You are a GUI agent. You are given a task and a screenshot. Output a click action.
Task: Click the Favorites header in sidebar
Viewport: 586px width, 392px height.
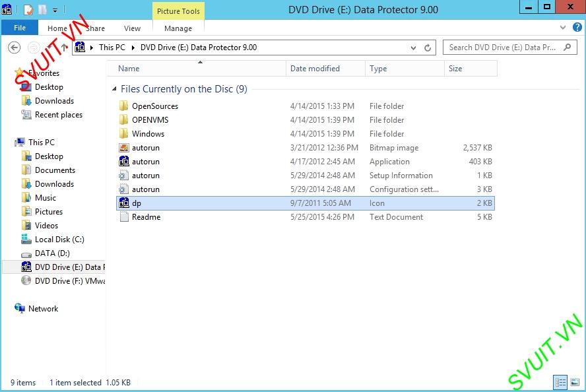(44, 73)
